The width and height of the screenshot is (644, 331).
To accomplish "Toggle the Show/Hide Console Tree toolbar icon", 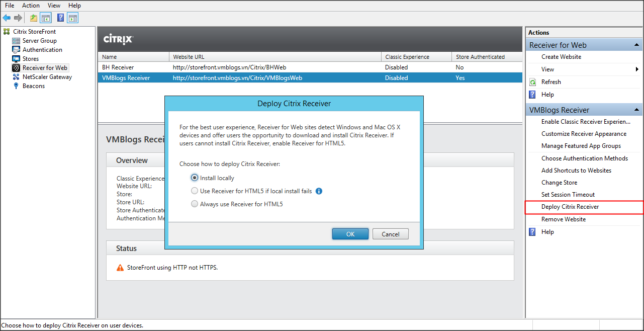I will point(46,18).
